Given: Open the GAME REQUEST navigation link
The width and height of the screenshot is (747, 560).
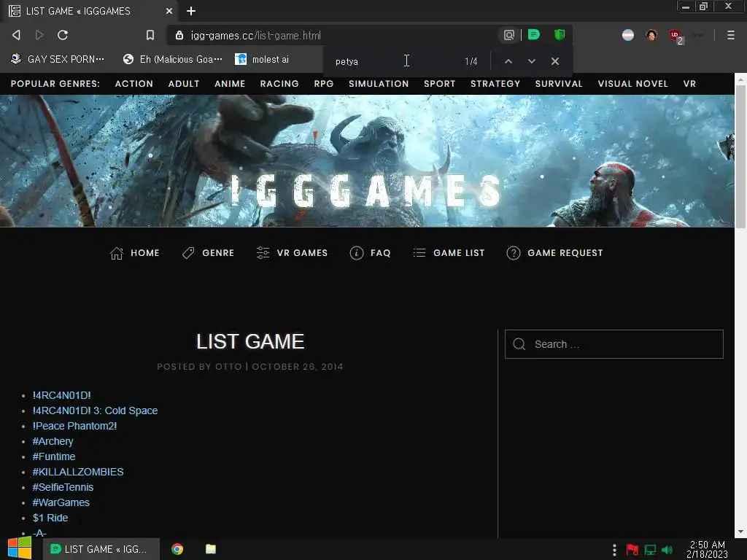Looking at the screenshot, I should point(565,253).
